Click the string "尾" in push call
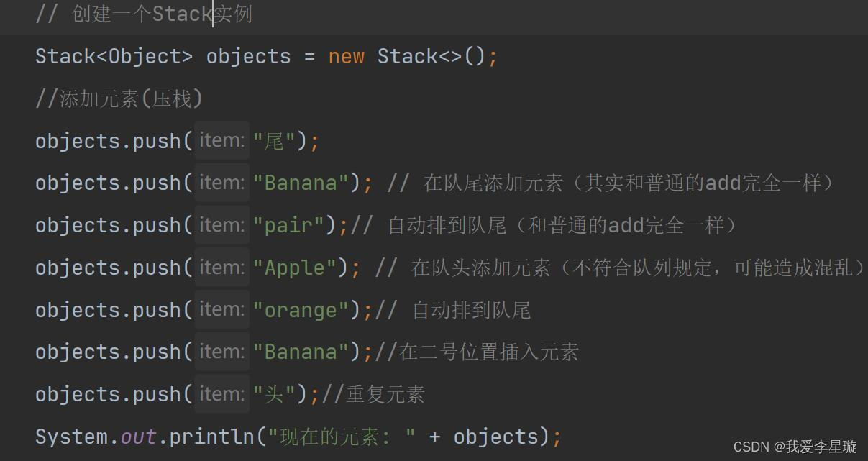This screenshot has height=461, width=868. 274,141
